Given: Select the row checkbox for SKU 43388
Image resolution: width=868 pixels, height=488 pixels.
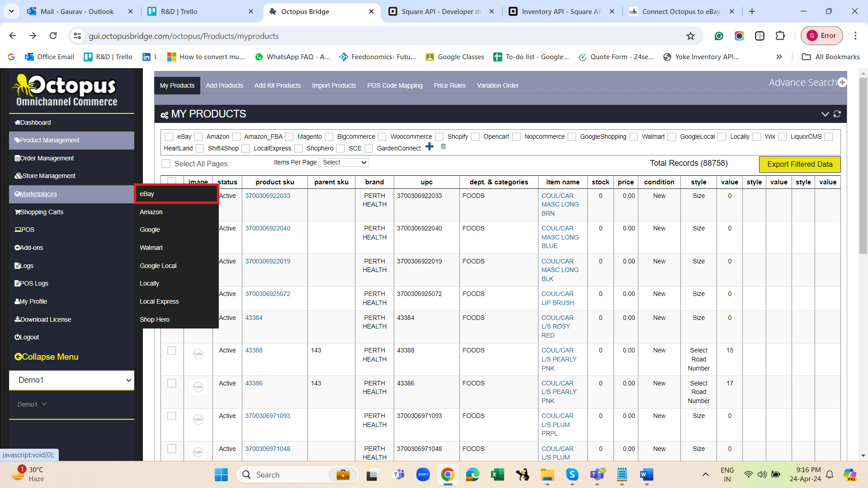Looking at the screenshot, I should 172,351.
